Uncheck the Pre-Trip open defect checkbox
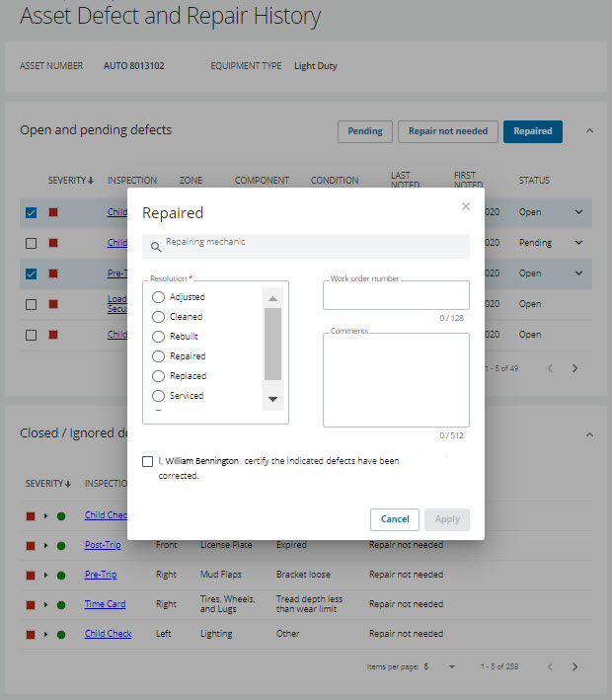Screen dimensions: 612x700 coord(31,273)
